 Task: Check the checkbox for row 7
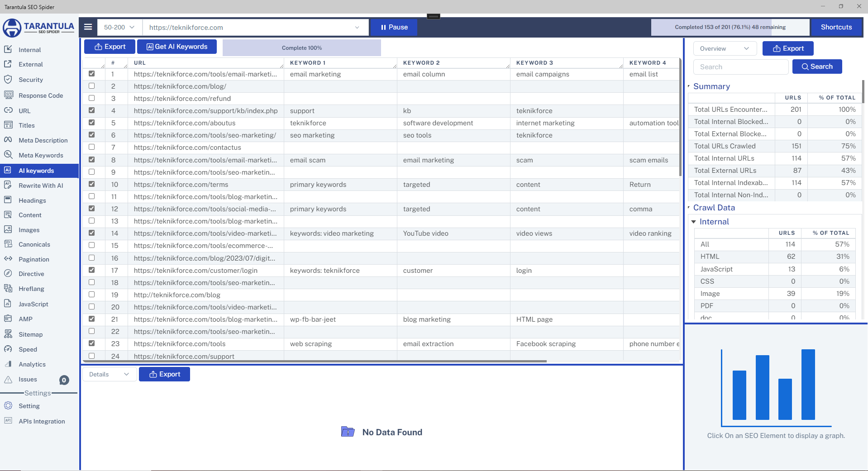[92, 147]
